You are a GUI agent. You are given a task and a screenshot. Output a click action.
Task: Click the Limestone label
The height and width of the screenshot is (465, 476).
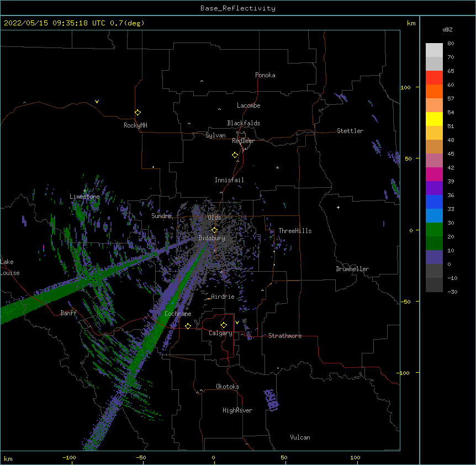84,197
